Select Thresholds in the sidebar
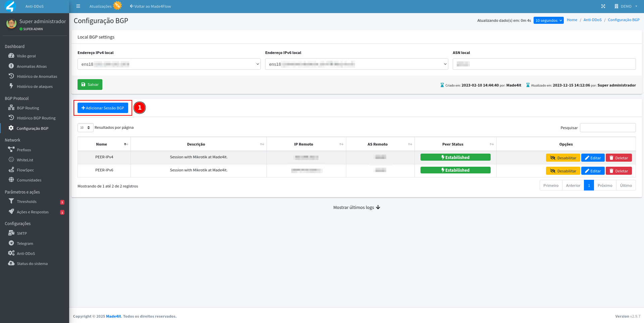Image resolution: width=644 pixels, height=323 pixels. click(x=27, y=202)
